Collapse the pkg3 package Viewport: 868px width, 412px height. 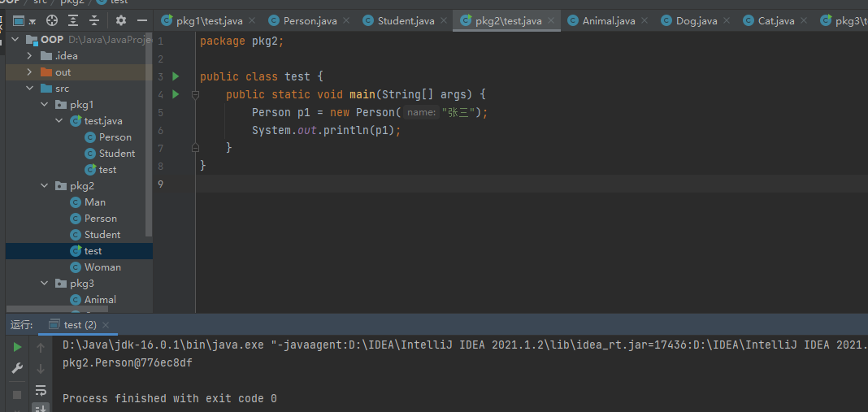click(44, 284)
